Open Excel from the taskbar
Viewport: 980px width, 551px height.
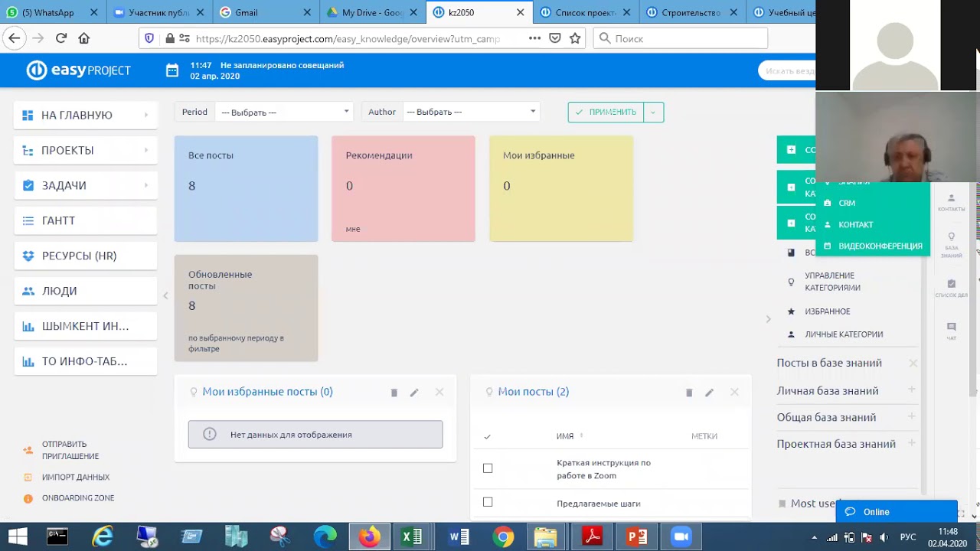[x=412, y=536]
